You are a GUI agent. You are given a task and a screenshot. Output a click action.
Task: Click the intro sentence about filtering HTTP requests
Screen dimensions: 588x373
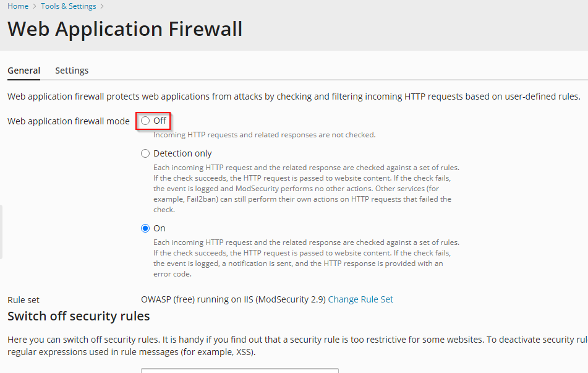point(294,96)
